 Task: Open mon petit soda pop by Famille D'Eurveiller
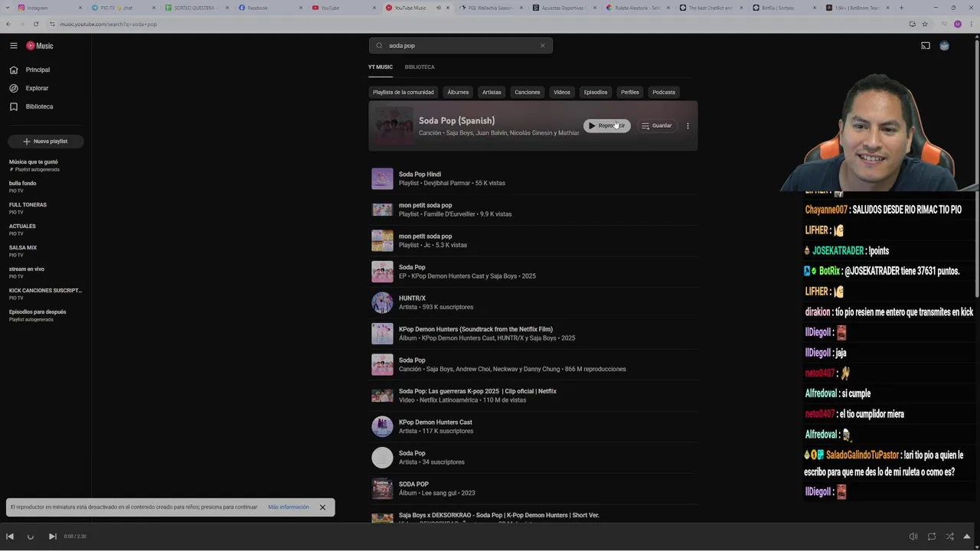(533, 210)
